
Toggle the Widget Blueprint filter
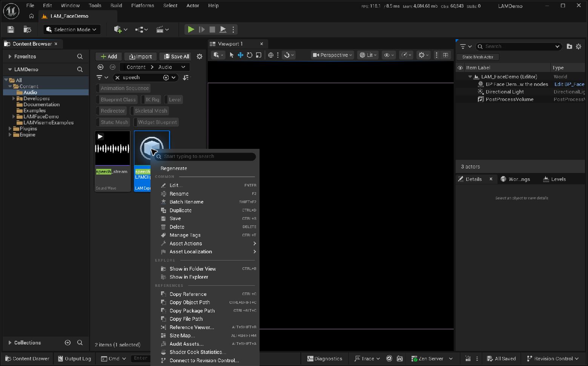(x=156, y=122)
